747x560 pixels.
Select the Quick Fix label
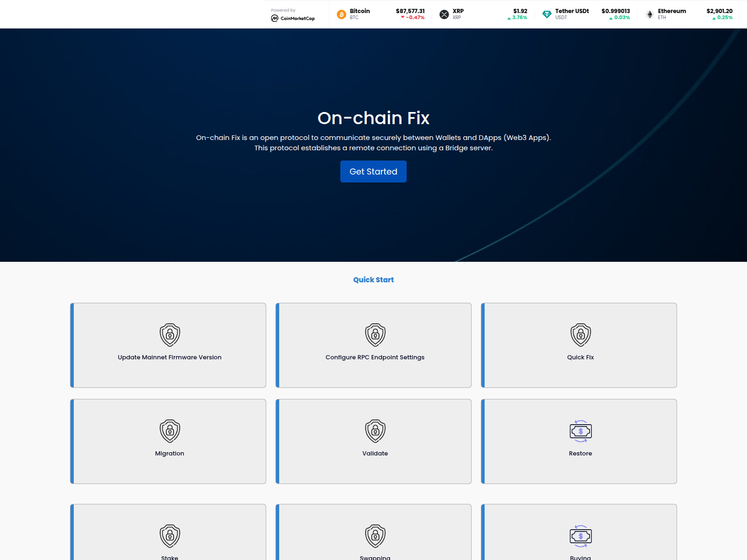(x=580, y=357)
